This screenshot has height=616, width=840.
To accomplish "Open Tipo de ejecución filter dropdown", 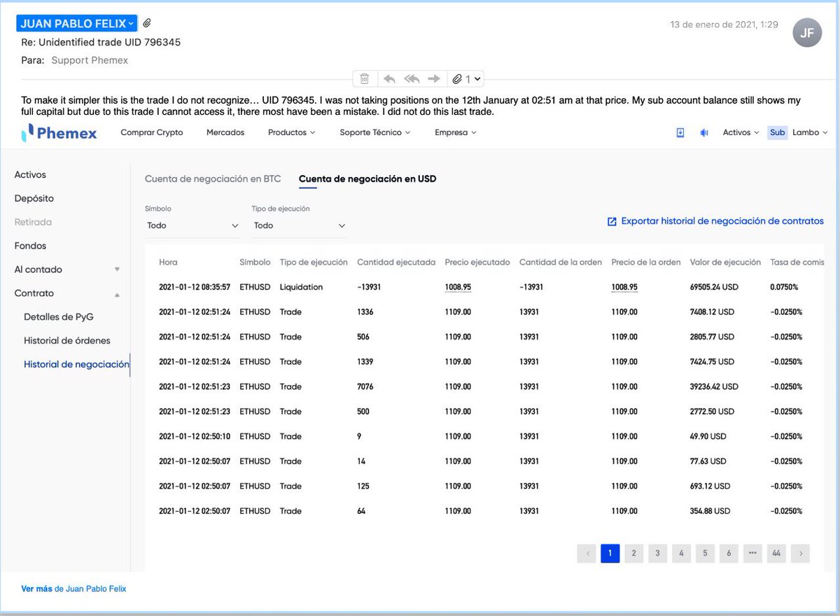I will tap(300, 226).
